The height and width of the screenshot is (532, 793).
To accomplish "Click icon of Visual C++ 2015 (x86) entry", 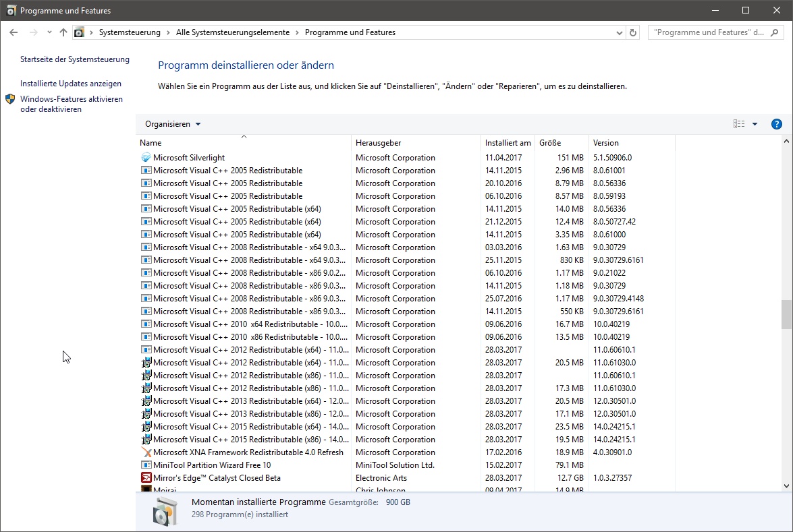I will point(146,440).
